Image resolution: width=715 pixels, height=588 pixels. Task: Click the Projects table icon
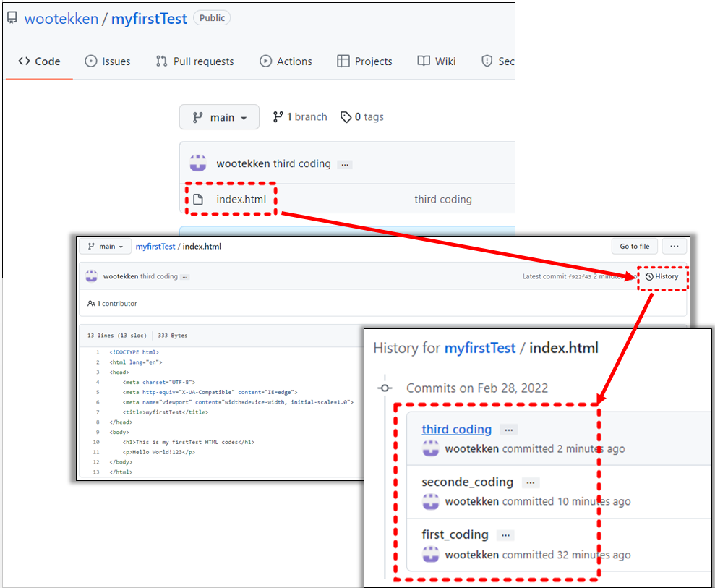[x=343, y=61]
